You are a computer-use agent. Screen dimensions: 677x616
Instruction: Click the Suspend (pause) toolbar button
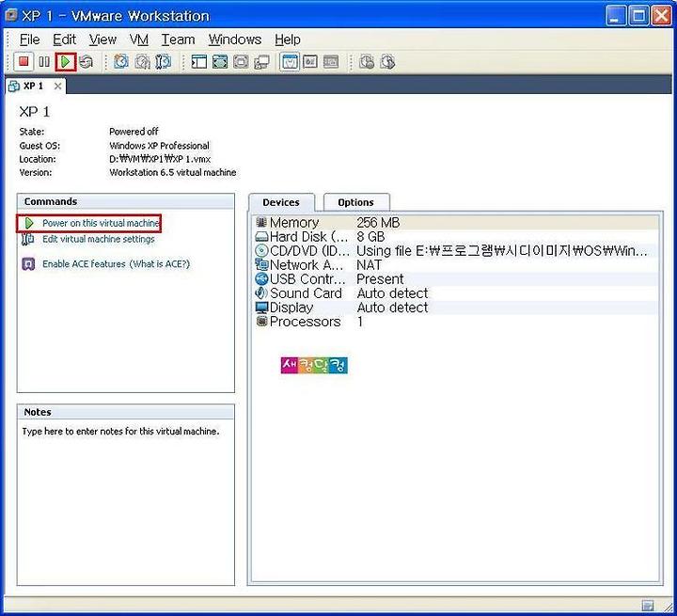(44, 62)
